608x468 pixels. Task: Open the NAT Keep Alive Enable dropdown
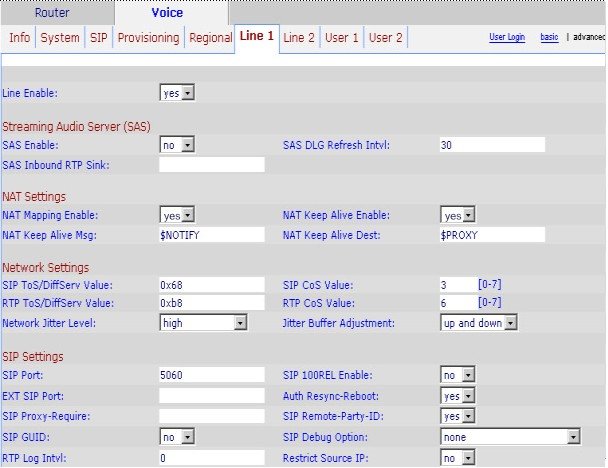pyautogui.click(x=457, y=215)
